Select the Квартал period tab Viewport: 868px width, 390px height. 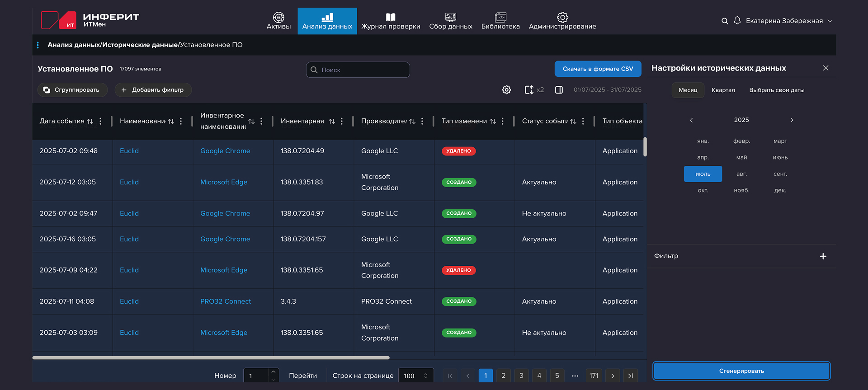pos(723,90)
